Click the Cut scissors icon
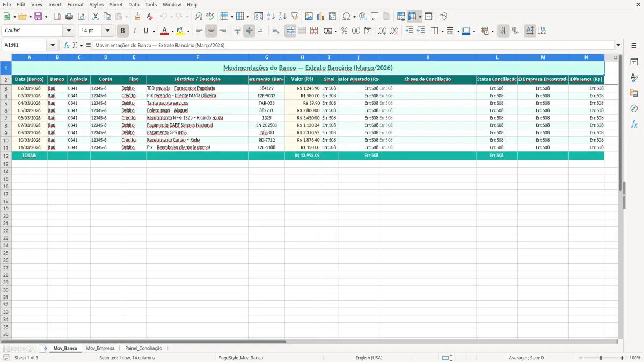The image size is (644, 362). tap(96, 17)
